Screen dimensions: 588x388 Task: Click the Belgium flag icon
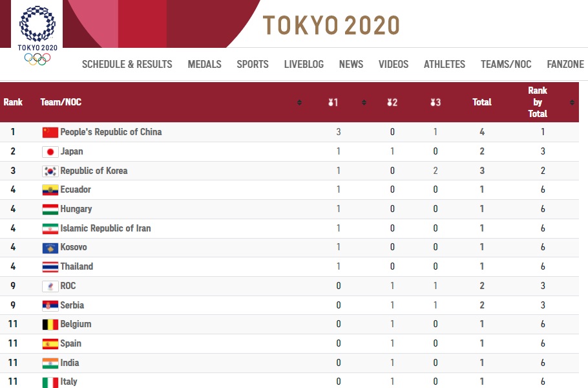tap(50, 325)
